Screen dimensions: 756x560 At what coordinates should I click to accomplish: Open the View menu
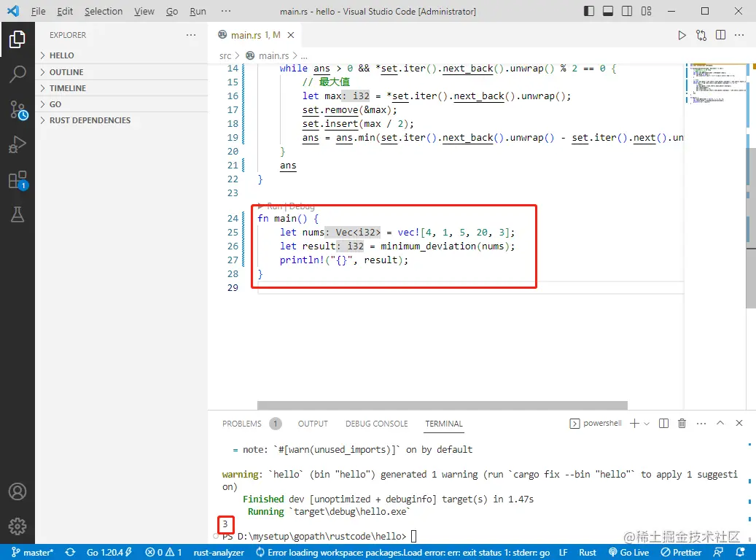tap(144, 11)
